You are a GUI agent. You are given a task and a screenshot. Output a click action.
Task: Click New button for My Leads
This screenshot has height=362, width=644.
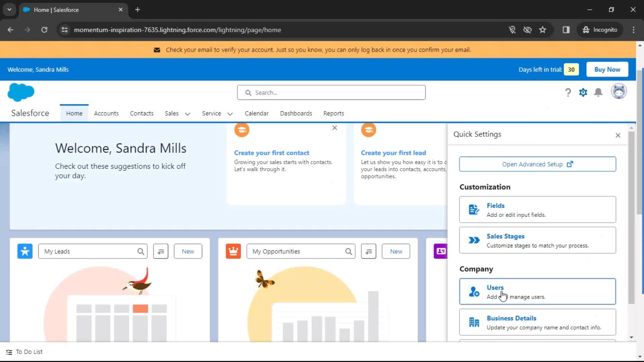188,251
